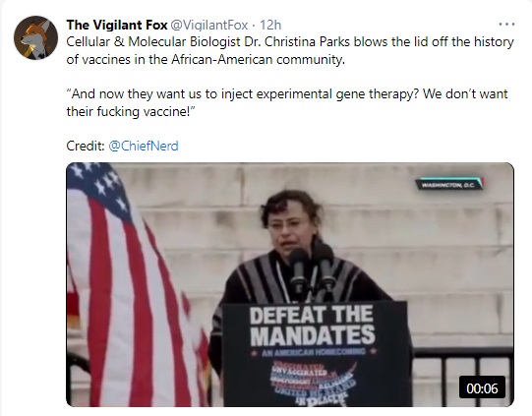
Task: Visit the @ChiefNerd credited account
Action: [144, 146]
